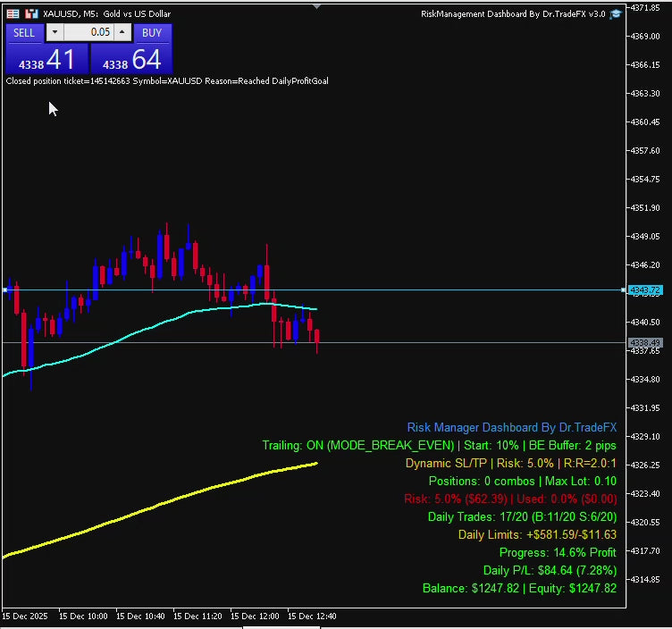Decrease lot size with down arrow

pyautogui.click(x=55, y=33)
